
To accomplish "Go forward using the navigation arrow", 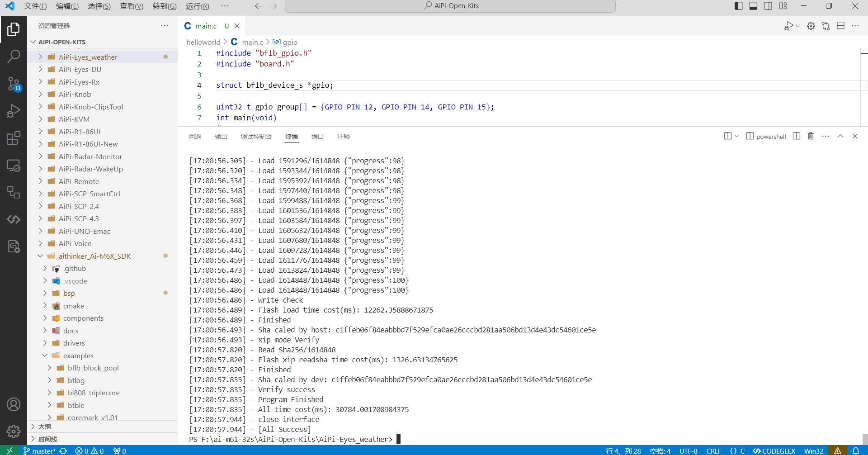I will (274, 6).
